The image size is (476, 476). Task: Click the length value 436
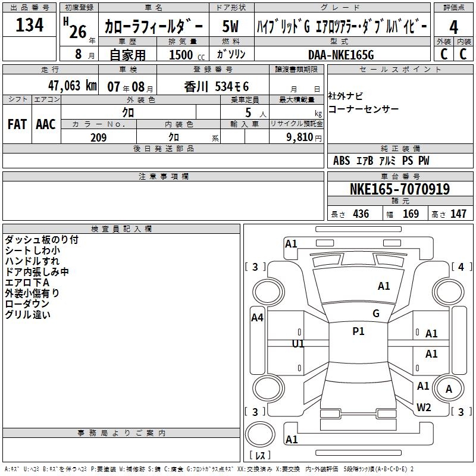pyautogui.click(x=361, y=214)
